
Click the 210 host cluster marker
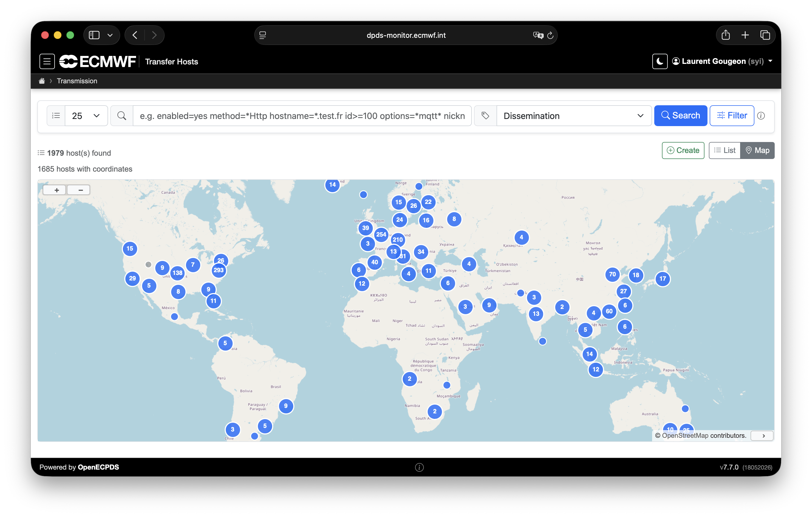[x=397, y=240]
